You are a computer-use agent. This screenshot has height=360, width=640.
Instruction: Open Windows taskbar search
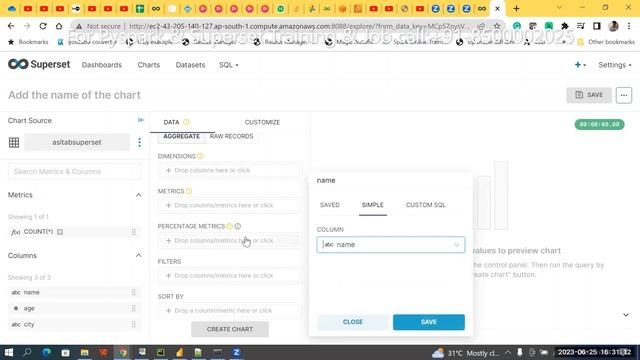point(27,352)
